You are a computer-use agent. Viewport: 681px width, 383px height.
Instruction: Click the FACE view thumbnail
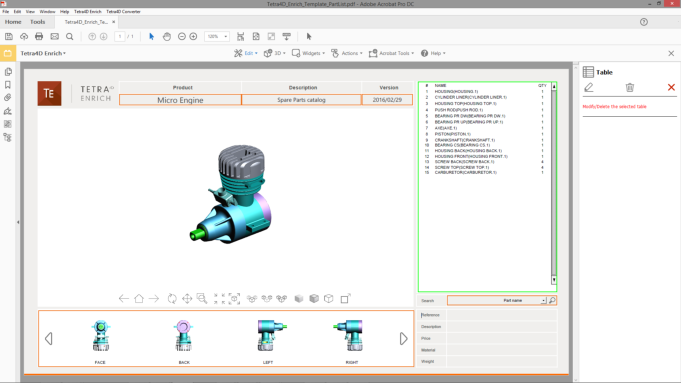pos(100,336)
